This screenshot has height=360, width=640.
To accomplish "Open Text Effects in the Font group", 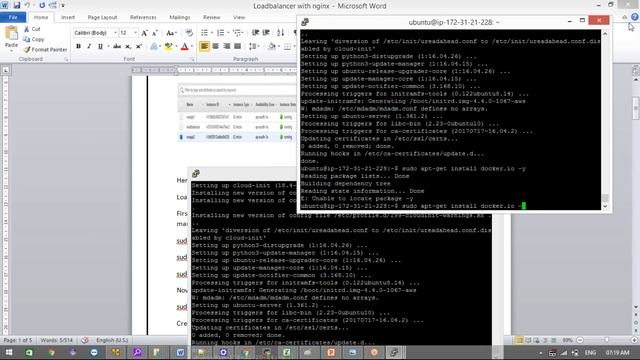I will 155,46.
